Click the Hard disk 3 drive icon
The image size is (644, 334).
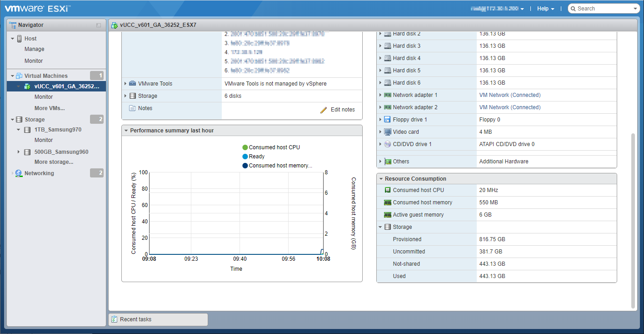point(387,46)
